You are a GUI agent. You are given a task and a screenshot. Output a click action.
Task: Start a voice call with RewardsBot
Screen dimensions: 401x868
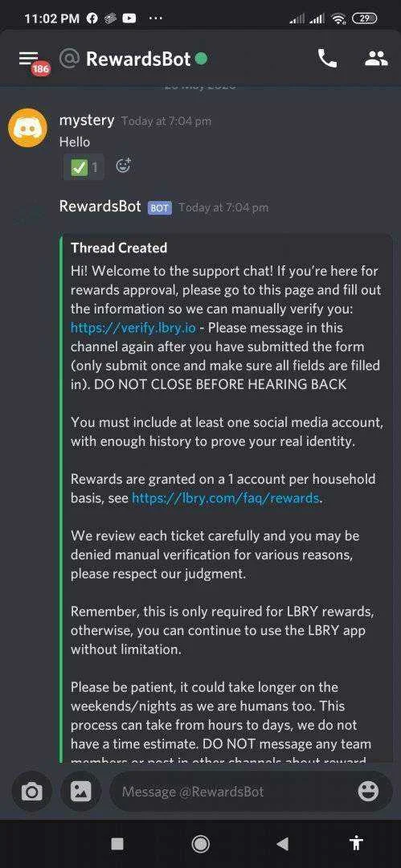(327, 58)
